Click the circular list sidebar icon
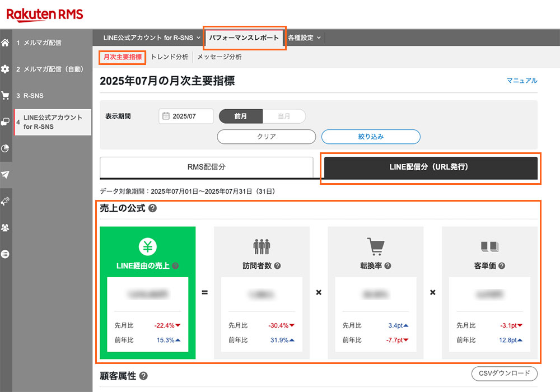The height and width of the screenshot is (392, 560). (x=5, y=254)
